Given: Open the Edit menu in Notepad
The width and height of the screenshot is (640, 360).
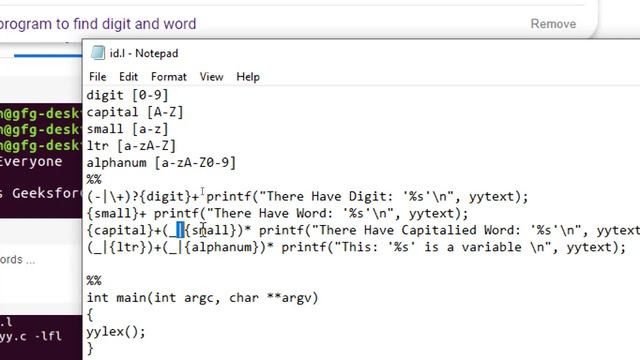Looking at the screenshot, I should point(128,77).
